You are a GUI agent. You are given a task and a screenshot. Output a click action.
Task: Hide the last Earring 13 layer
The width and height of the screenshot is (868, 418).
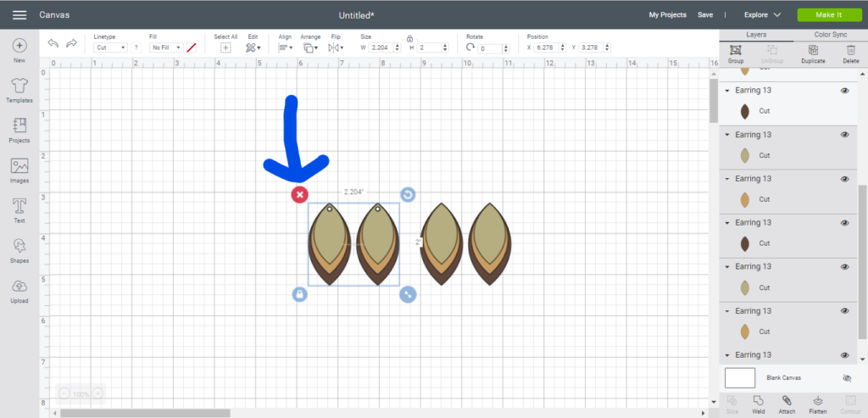pyautogui.click(x=845, y=355)
